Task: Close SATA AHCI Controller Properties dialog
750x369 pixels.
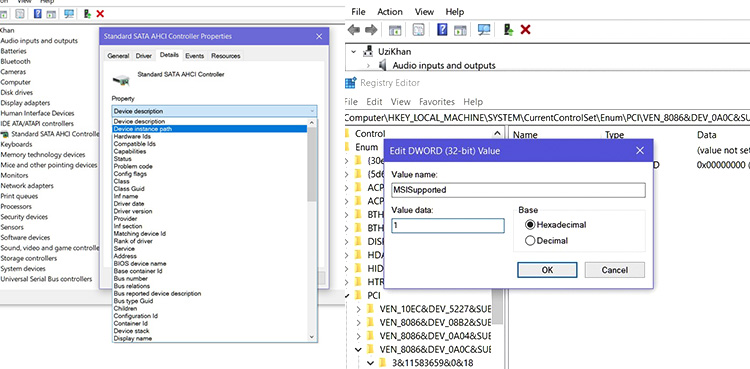Action: click(x=319, y=36)
